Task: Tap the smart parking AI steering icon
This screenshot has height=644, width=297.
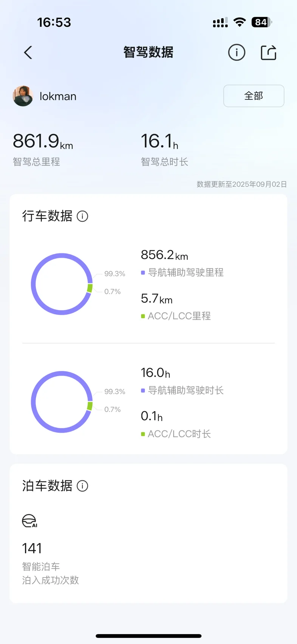Action: click(29, 521)
